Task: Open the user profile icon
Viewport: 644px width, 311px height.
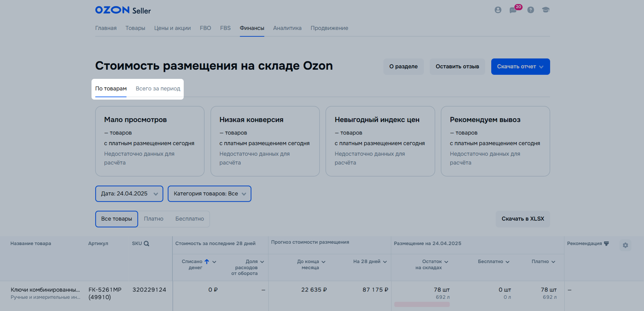Action: [498, 10]
